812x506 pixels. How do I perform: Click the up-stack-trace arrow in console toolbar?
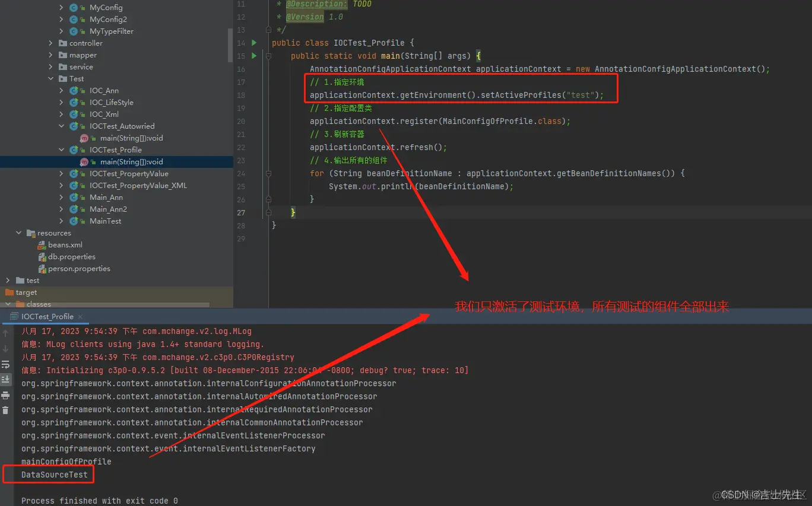coord(5,333)
